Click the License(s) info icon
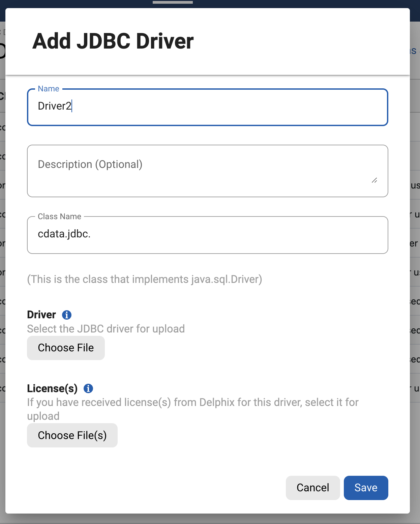The height and width of the screenshot is (524, 420). (88, 388)
